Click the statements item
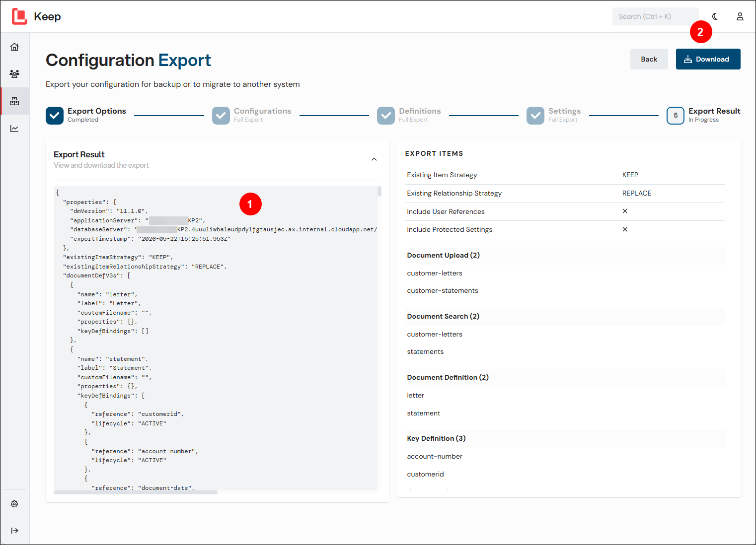The image size is (756, 545). 425,352
